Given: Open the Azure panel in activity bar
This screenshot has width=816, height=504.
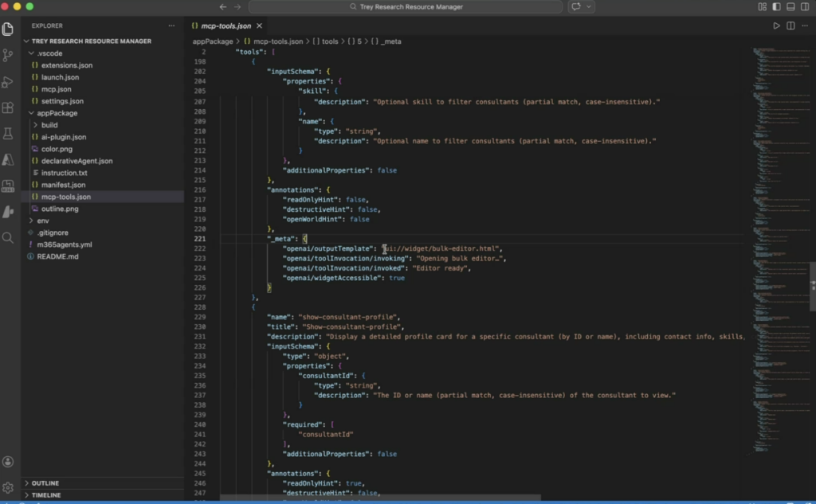Looking at the screenshot, I should (x=8, y=159).
